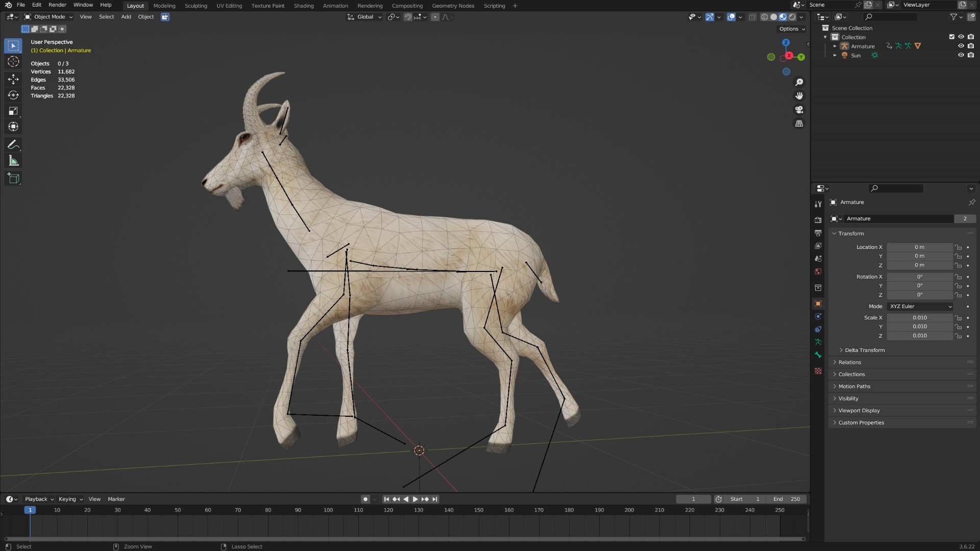This screenshot has height=551, width=980.
Task: Jump to the timeline start frame
Action: point(386,499)
